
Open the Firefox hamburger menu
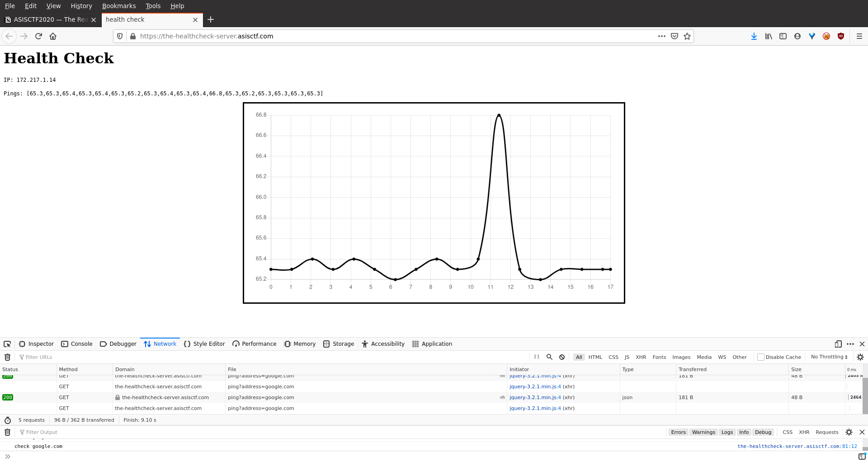tap(859, 36)
